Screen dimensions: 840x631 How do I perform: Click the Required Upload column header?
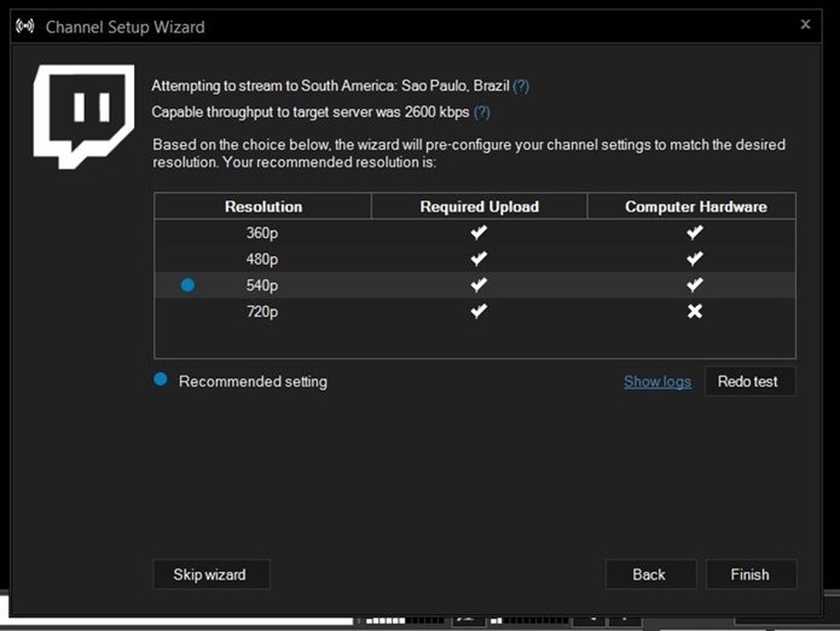click(479, 207)
